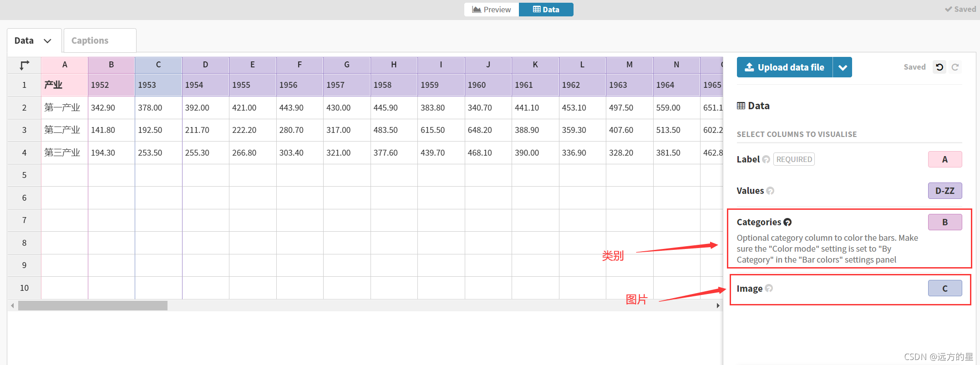Select row 1 header
The image size is (980, 365).
tap(24, 85)
